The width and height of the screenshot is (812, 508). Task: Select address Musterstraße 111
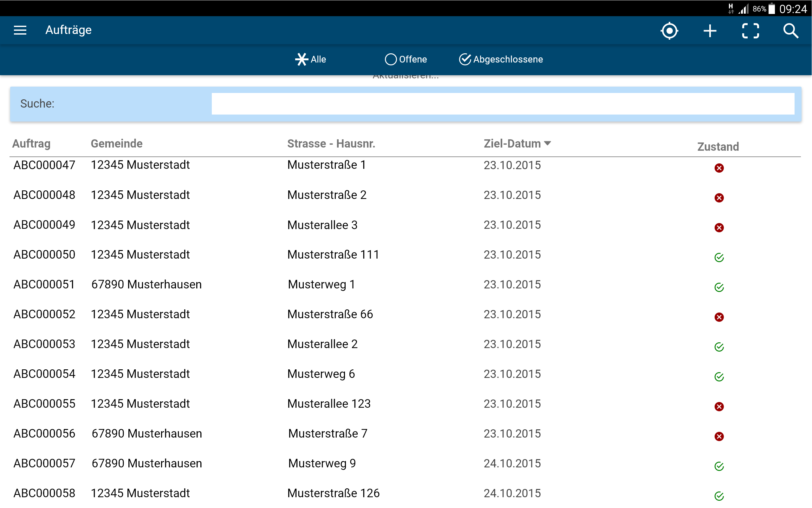tap(333, 255)
